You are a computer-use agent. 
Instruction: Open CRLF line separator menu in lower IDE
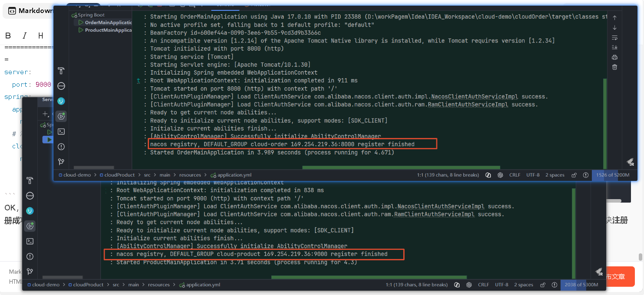click(483, 285)
